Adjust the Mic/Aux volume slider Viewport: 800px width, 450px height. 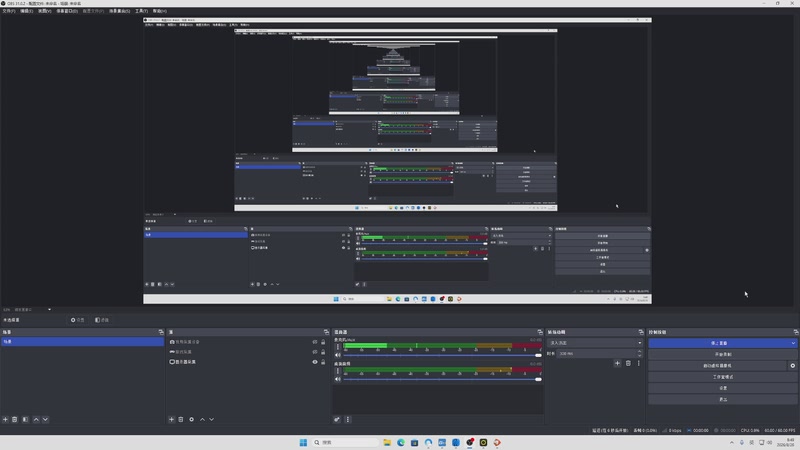point(442,355)
